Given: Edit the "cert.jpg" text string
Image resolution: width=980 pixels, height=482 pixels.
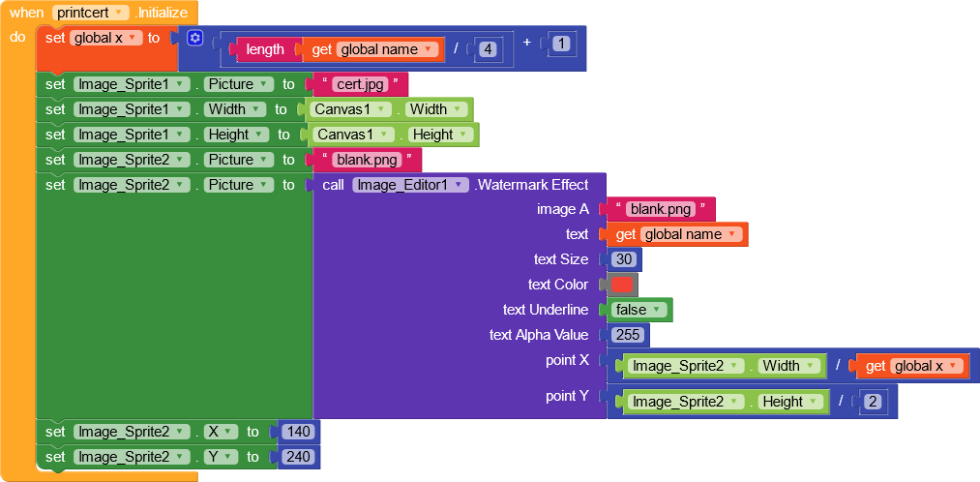Looking at the screenshot, I should tap(361, 84).
